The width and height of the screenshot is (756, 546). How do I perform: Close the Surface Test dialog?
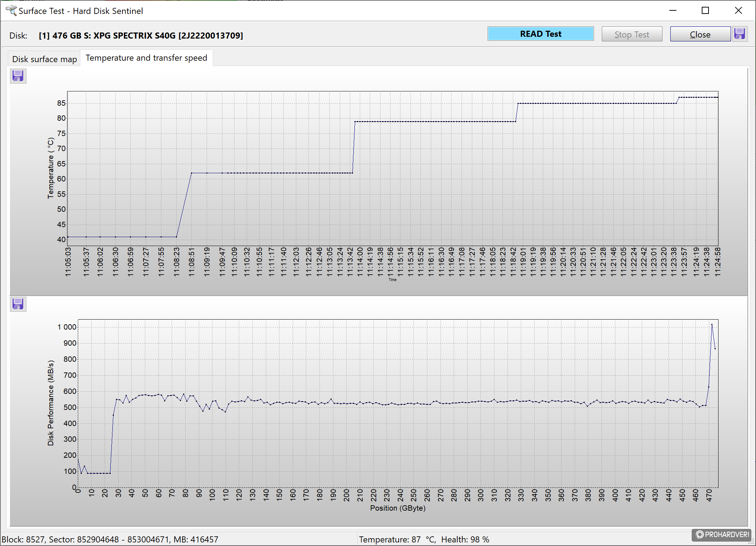[700, 34]
